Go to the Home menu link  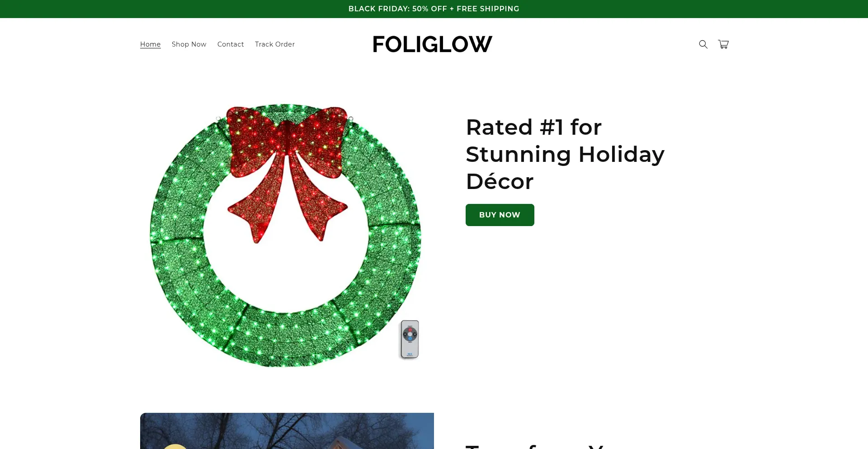pos(151,44)
